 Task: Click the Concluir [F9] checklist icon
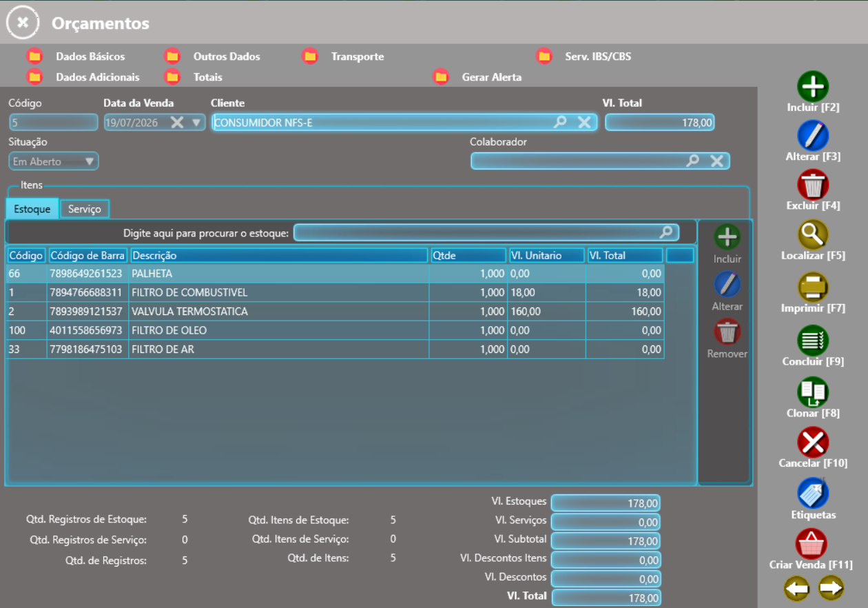[813, 341]
